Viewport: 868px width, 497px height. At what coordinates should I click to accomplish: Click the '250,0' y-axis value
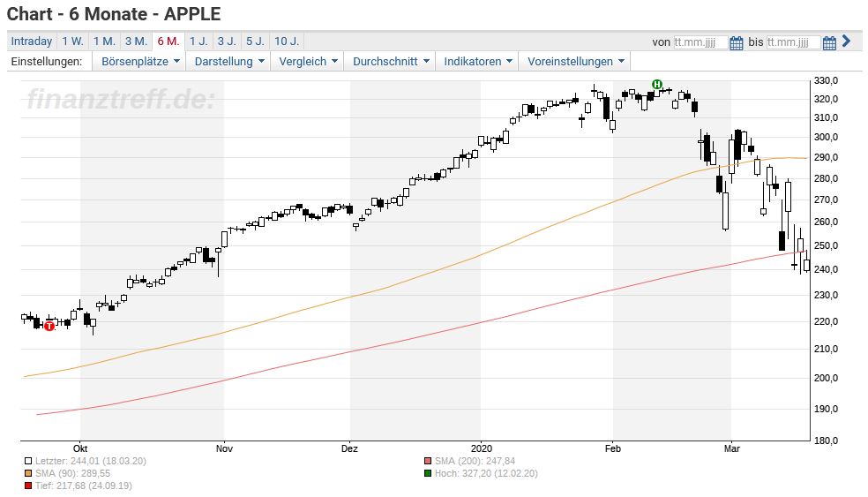[826, 245]
